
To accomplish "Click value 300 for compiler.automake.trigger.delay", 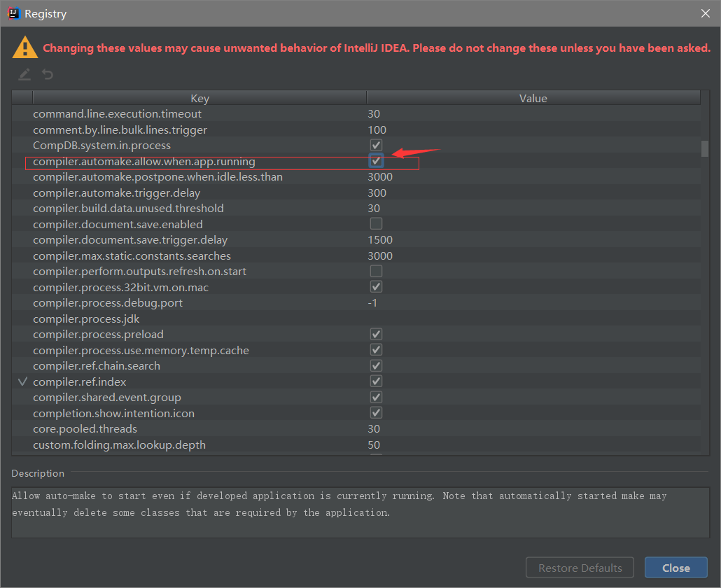I will point(377,192).
